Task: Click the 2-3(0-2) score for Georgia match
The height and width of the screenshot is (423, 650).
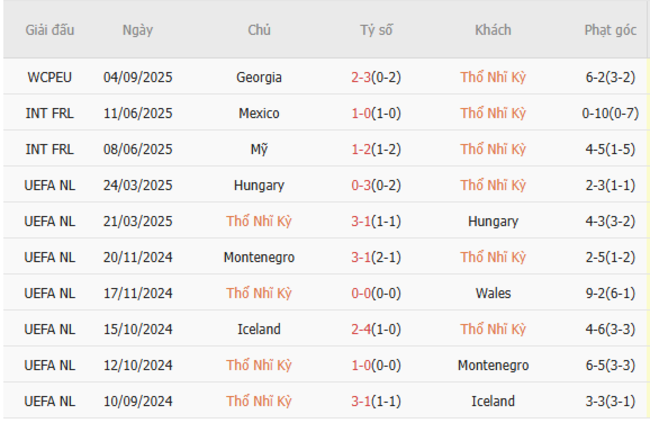Action: (376, 77)
